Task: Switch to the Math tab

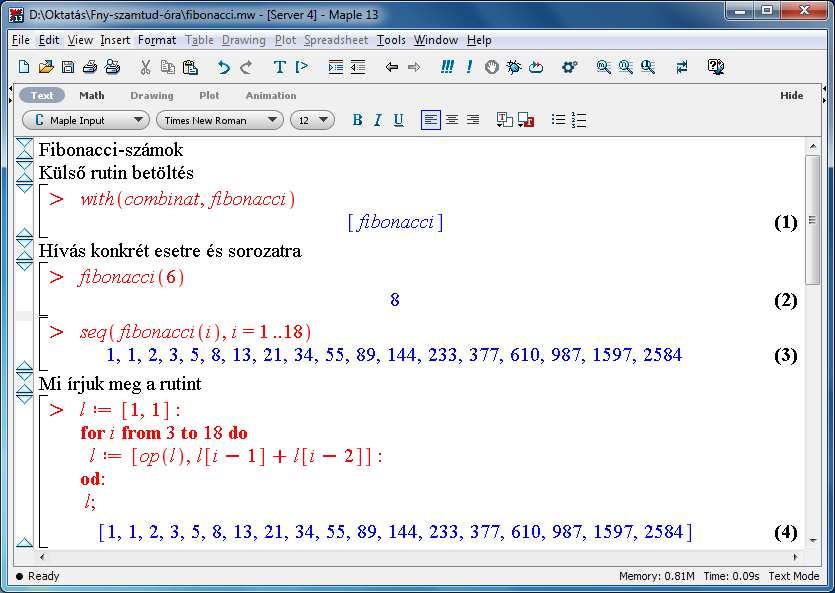Action: click(x=92, y=95)
